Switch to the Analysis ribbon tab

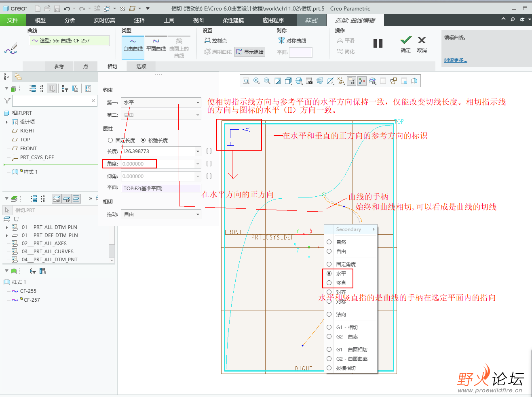[x=70, y=20]
